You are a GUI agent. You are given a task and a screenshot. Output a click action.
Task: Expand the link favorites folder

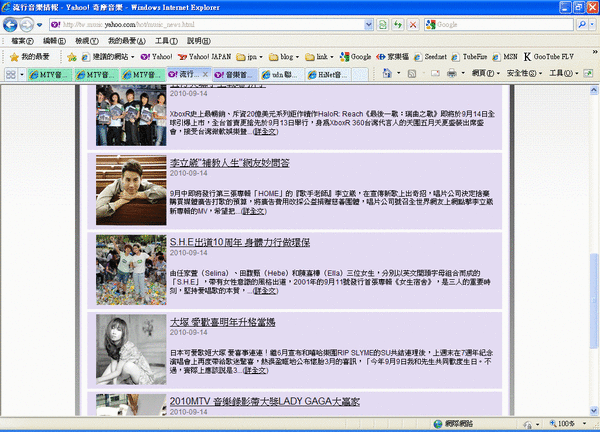pos(319,57)
